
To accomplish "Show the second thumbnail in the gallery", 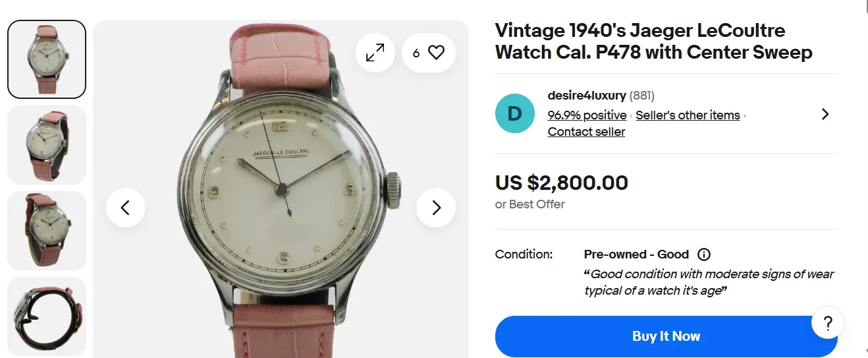I will point(47,145).
